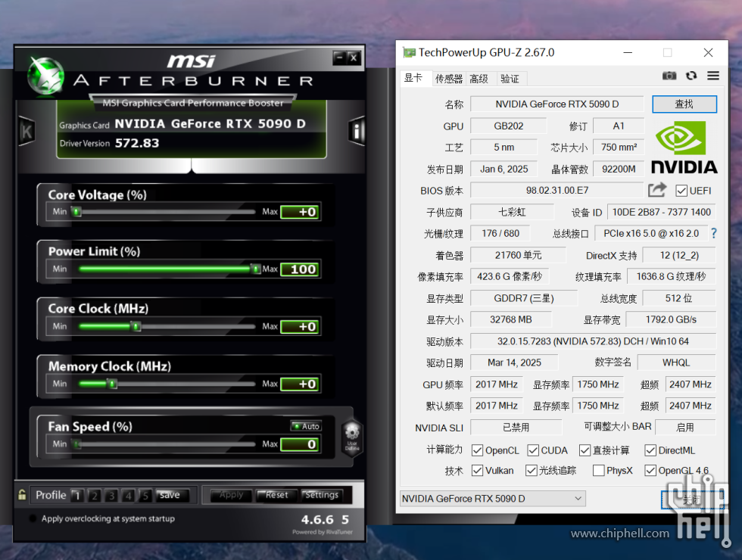Viewport: 742px width, 560px height.
Task: Toggle the UEFI checkbox
Action: (x=681, y=191)
